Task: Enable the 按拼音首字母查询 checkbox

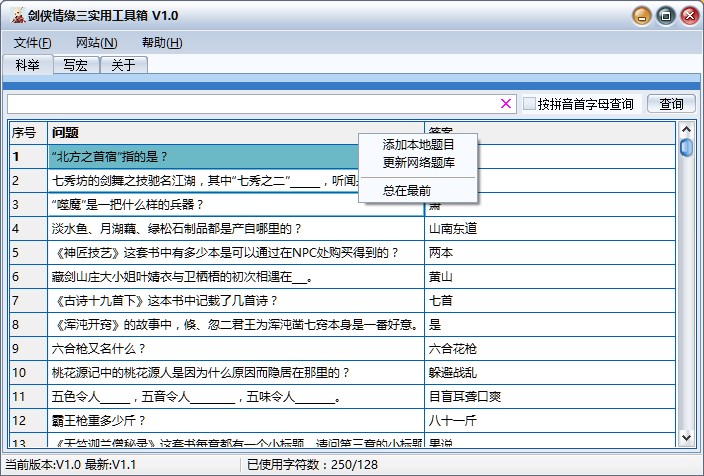Action: pyautogui.click(x=530, y=104)
